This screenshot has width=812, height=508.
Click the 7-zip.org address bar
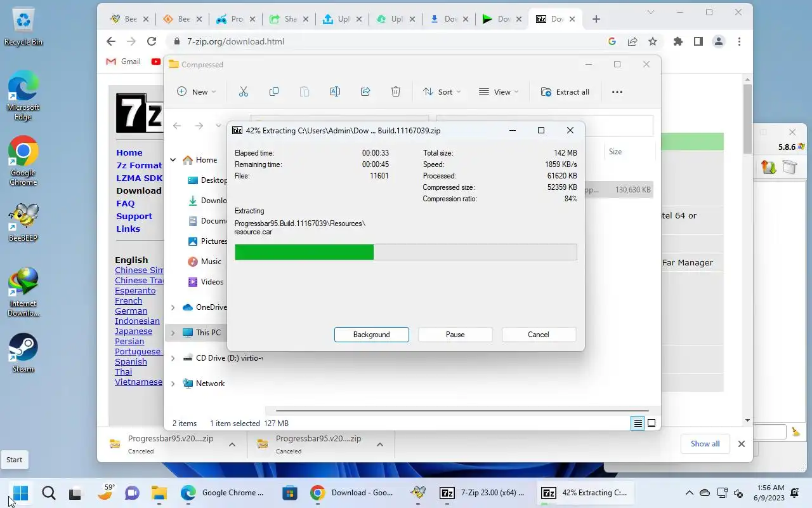pyautogui.click(x=387, y=41)
